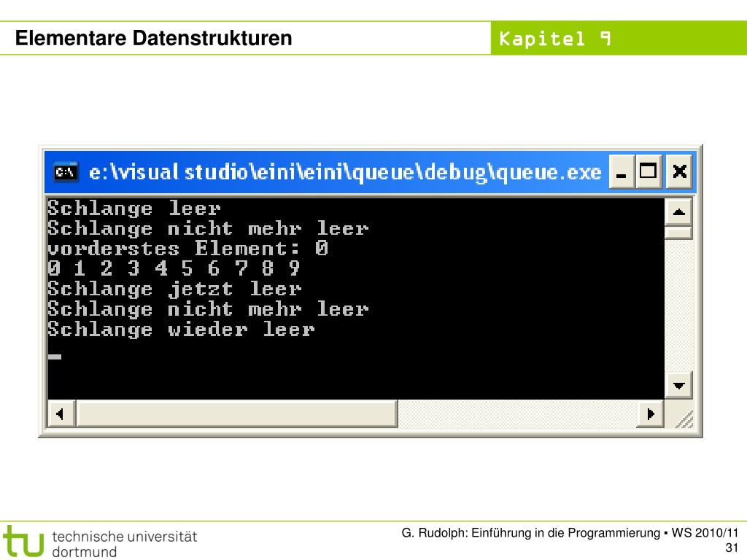Viewport: 747px width, 560px height.
Task: Open the console system menu icon
Action: tap(66, 172)
